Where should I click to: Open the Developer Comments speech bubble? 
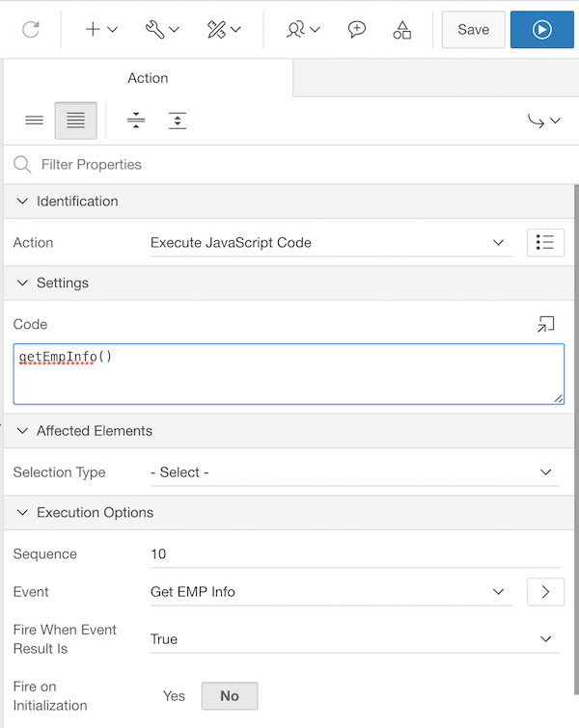(x=357, y=30)
